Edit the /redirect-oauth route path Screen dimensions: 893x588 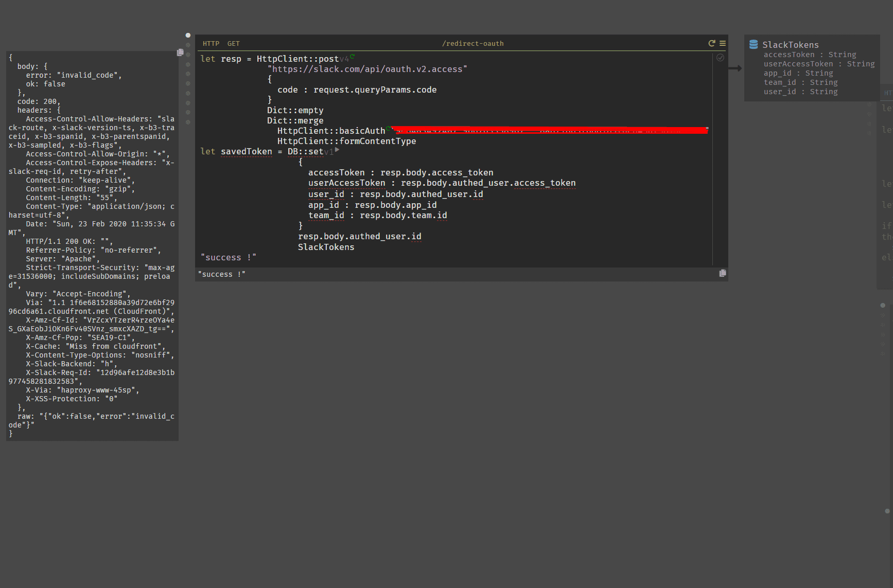pyautogui.click(x=473, y=44)
